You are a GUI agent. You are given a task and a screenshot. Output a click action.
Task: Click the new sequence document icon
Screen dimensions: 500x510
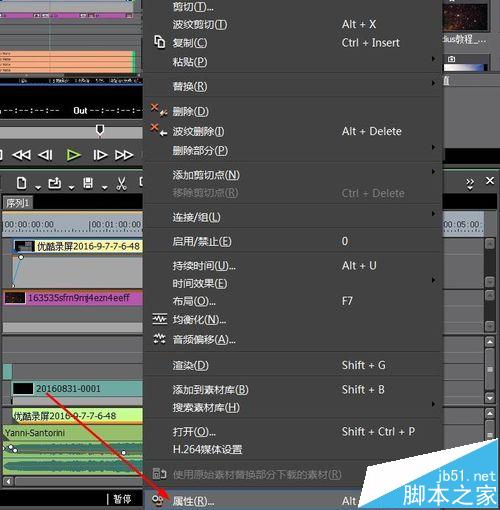click(21, 183)
